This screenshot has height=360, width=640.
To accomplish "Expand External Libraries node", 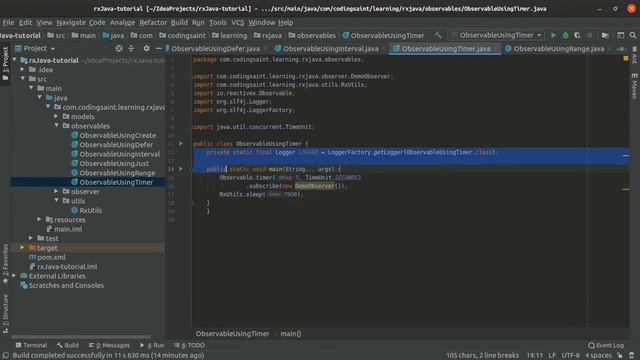I will pos(15,276).
